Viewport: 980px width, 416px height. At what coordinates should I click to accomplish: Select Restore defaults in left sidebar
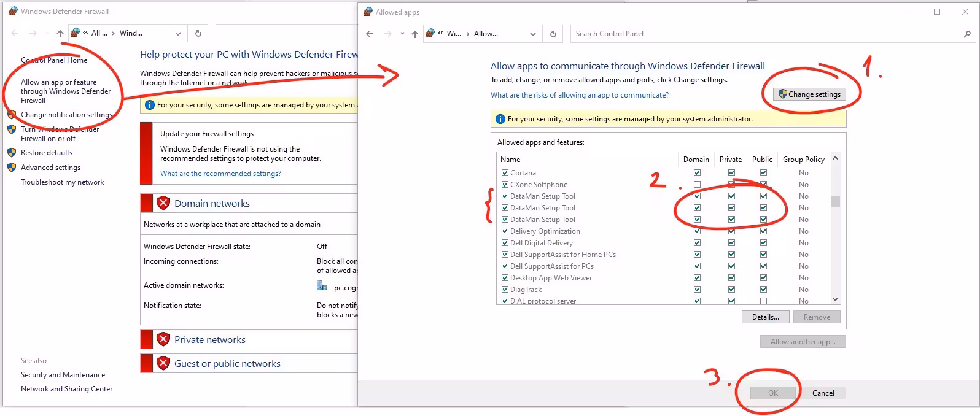(47, 153)
